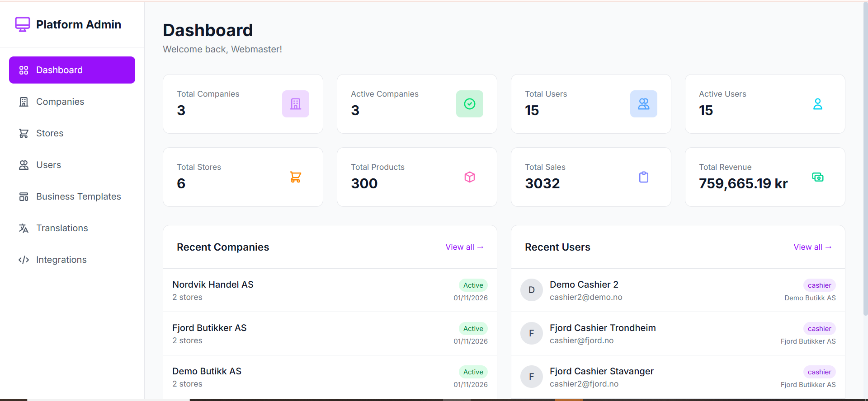The image size is (868, 401).
Task: View all Recent Users
Action: click(x=812, y=247)
